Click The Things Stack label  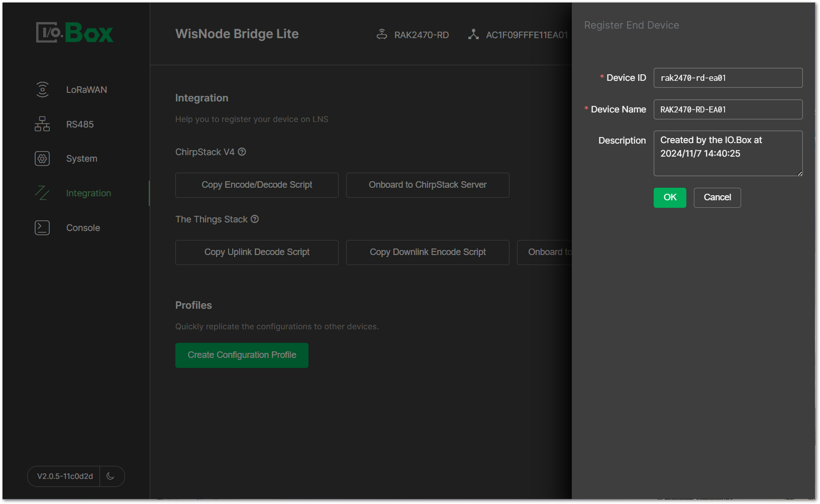pyautogui.click(x=212, y=219)
